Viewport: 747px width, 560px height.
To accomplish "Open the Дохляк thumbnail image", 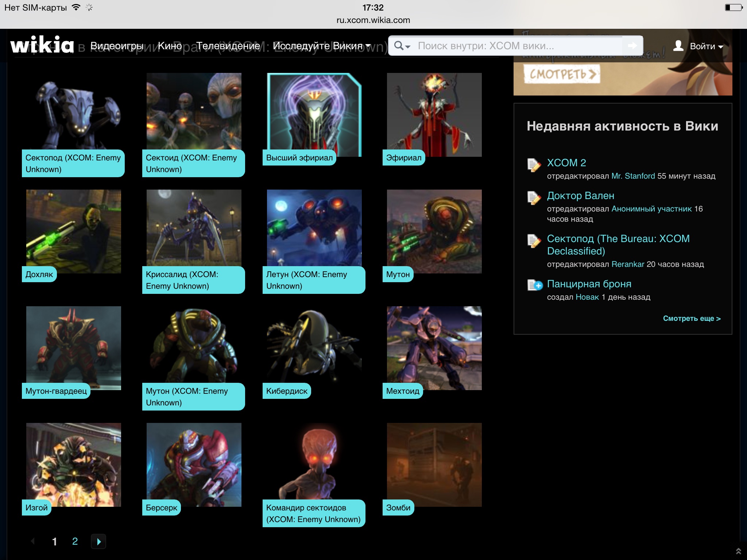I will click(73, 228).
